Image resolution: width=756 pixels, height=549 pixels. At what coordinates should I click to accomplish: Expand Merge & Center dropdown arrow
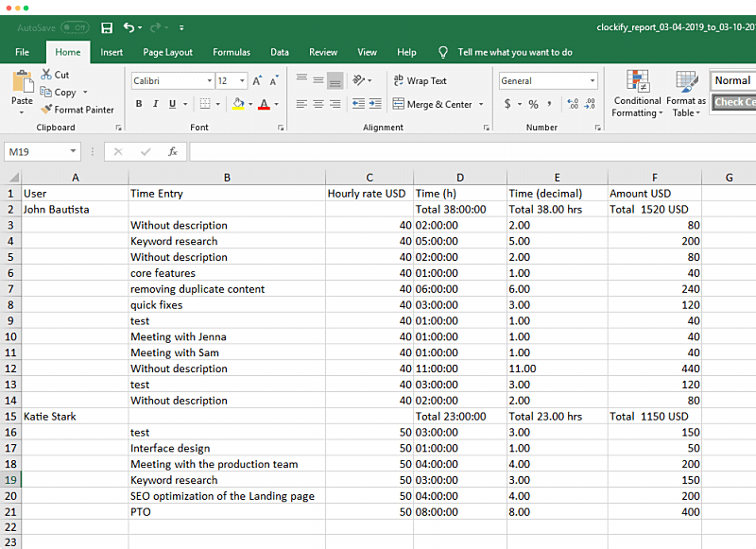[x=481, y=104]
